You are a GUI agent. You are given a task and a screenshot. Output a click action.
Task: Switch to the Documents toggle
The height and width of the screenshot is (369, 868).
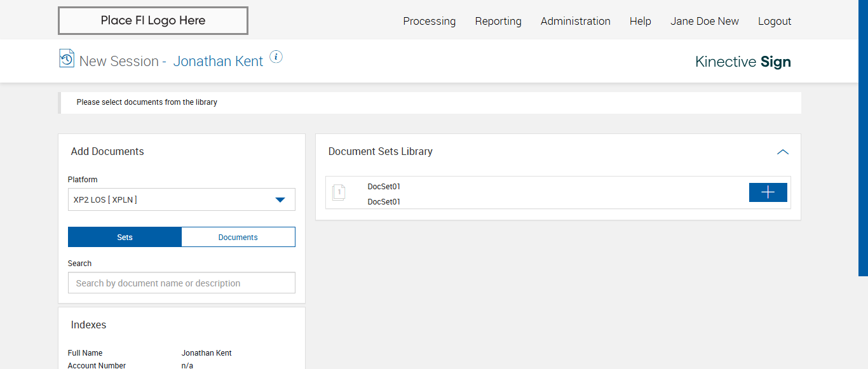[238, 237]
